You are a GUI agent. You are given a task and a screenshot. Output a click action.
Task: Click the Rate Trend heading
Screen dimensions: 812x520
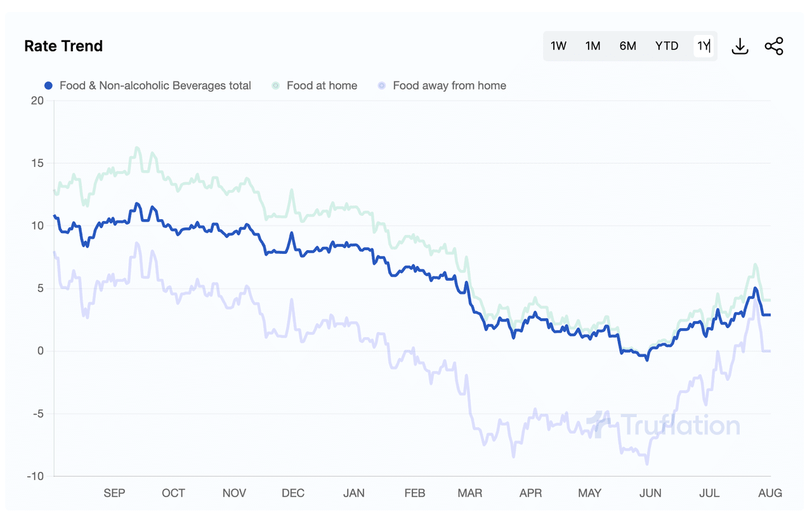tap(63, 46)
